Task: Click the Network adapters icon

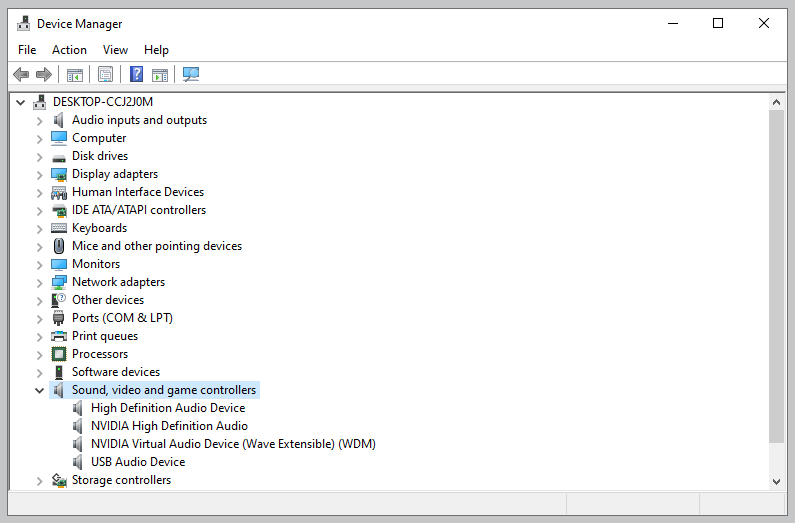Action: [x=59, y=282]
